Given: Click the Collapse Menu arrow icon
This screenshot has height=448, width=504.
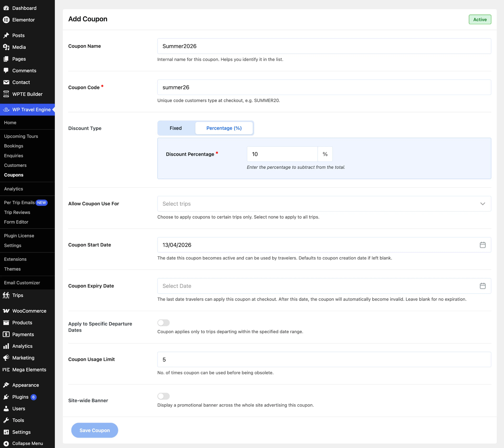Looking at the screenshot, I should [6, 443].
